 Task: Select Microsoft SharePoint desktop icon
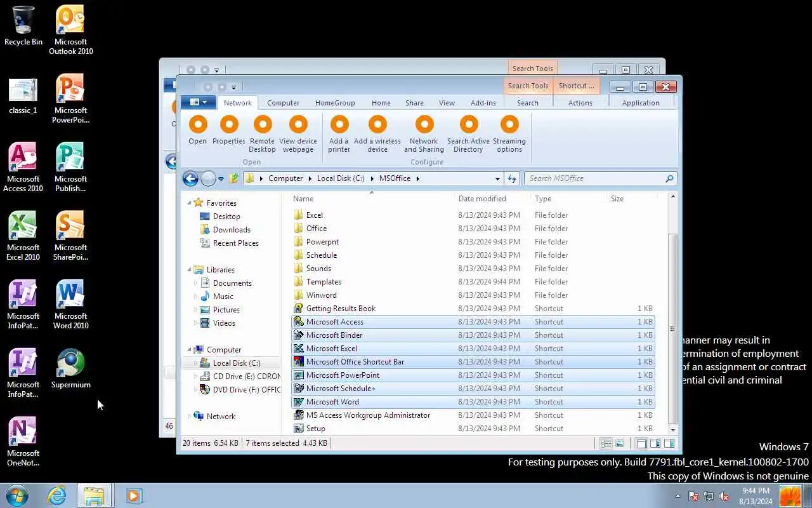pos(70,236)
